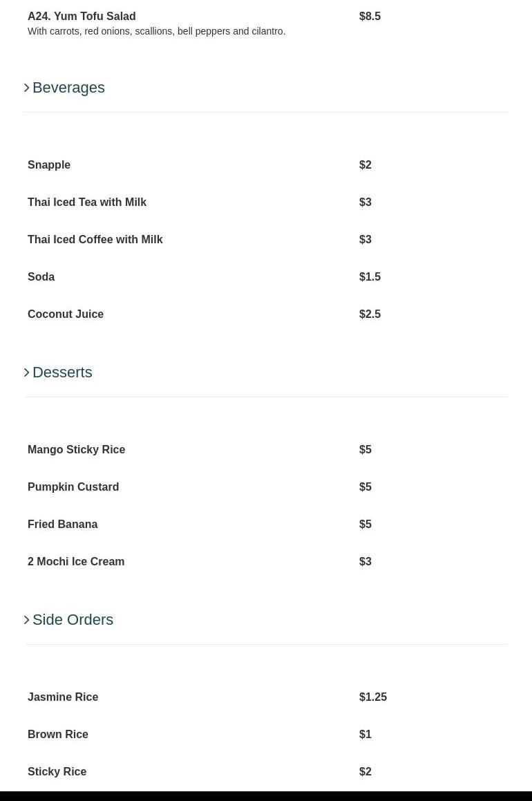Choose Thai Iced Coffee with Milk
Screen dimensions: 532x801
click(x=95, y=240)
